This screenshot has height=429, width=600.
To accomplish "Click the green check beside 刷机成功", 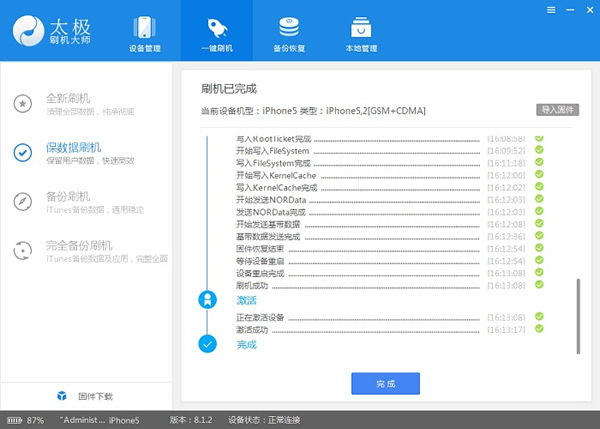I will click(x=539, y=285).
